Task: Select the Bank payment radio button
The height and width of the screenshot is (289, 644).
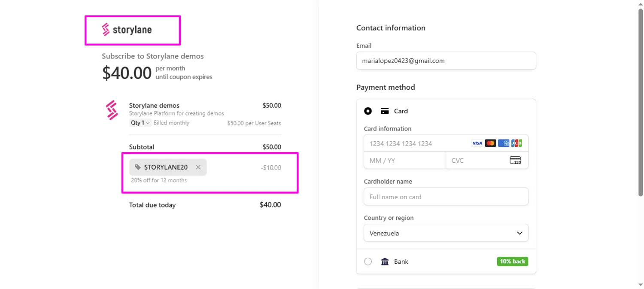Action: pos(368,262)
